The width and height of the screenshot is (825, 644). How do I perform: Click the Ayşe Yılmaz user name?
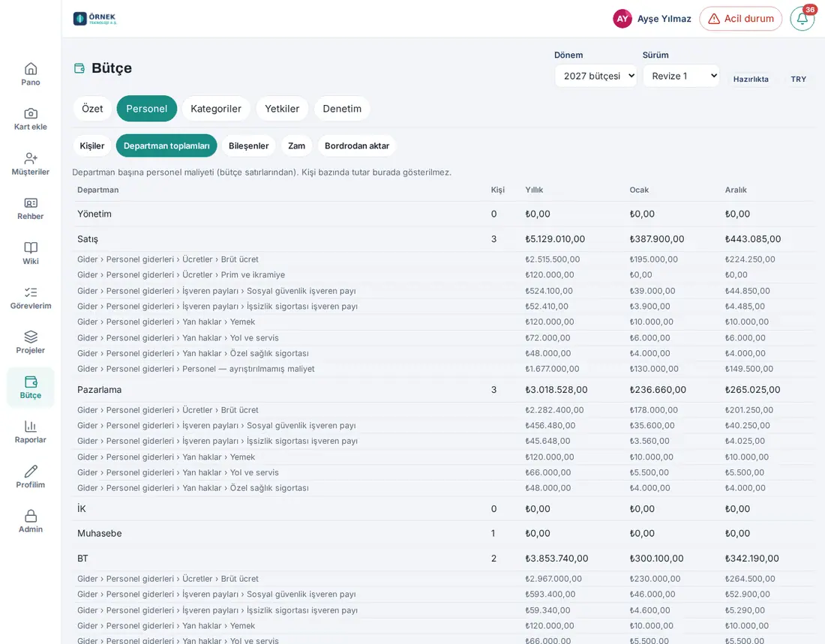[x=664, y=19]
